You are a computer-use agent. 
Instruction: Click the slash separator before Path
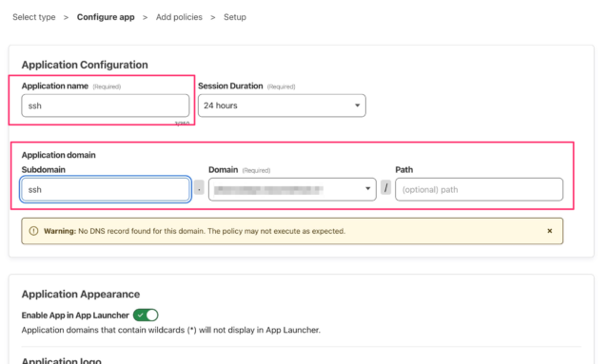click(x=385, y=188)
